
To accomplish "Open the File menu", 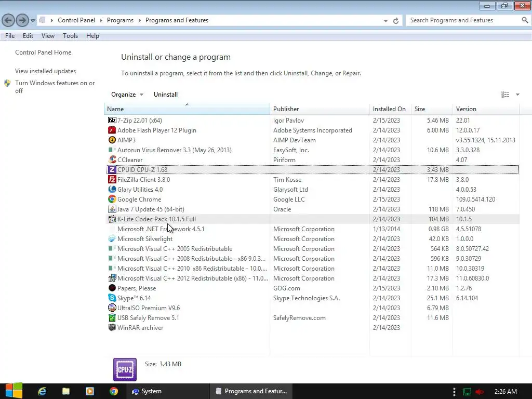I will click(10, 36).
